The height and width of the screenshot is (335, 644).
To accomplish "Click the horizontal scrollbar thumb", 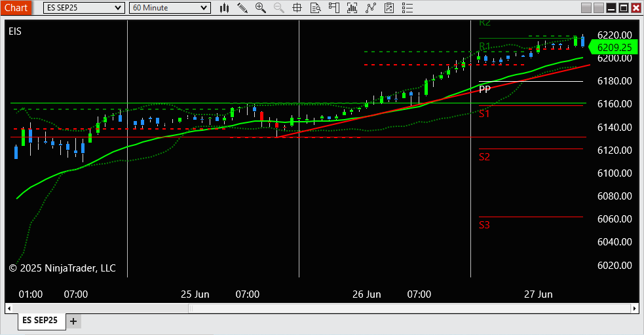I will coord(409,308).
